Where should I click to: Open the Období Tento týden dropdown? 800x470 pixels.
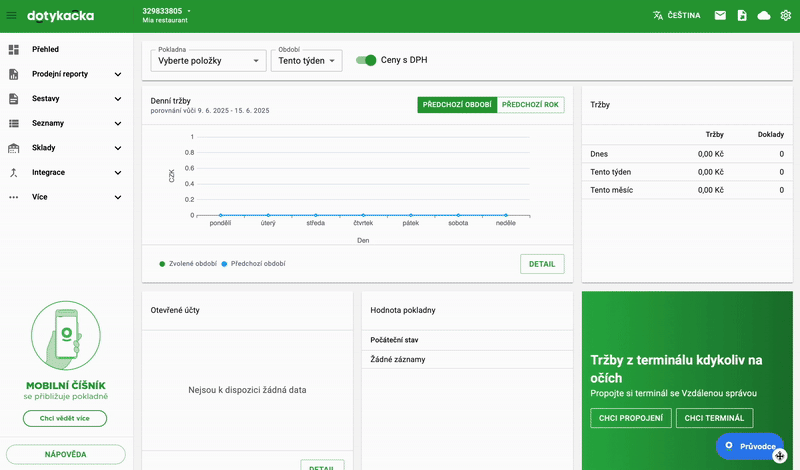pyautogui.click(x=307, y=61)
